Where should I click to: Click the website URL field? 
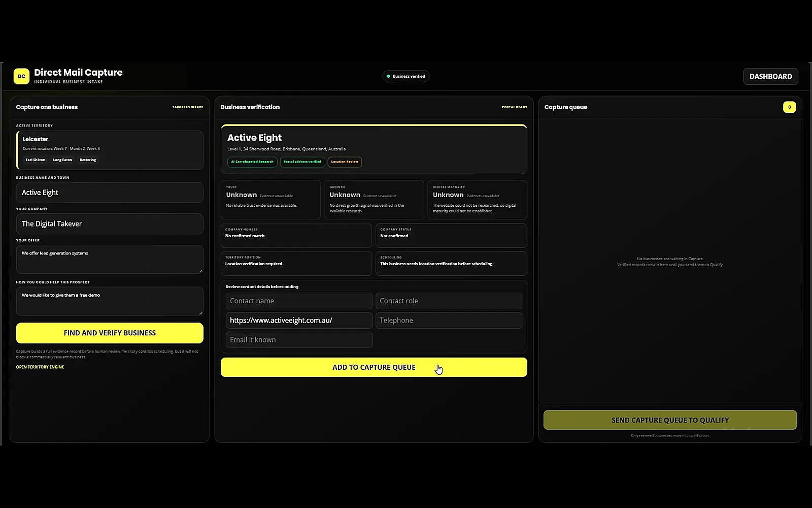[x=299, y=321]
